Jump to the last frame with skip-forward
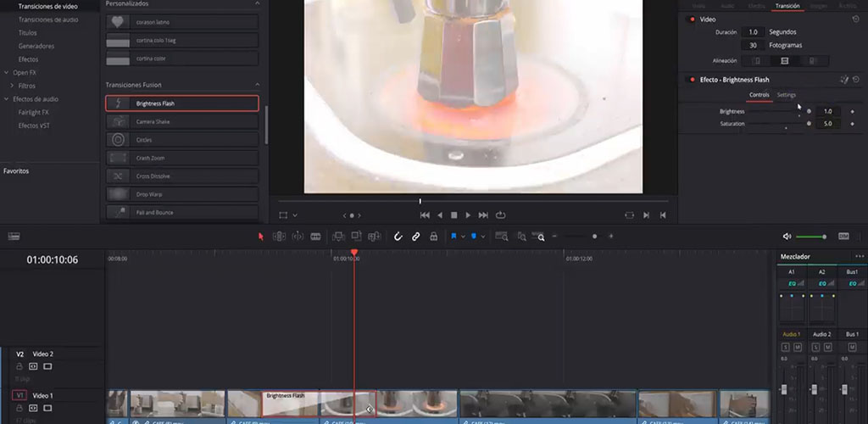This screenshot has height=424, width=868. tap(483, 215)
